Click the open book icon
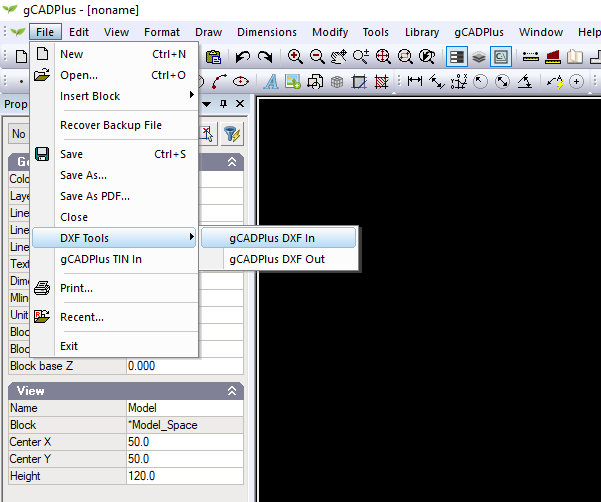 575,57
